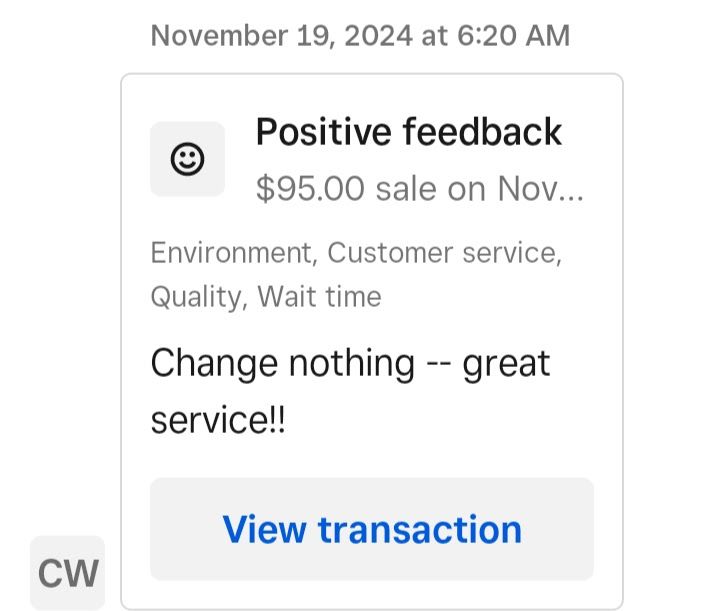The width and height of the screenshot is (720, 611).
Task: Select the Environment feedback tag
Action: click(x=231, y=253)
